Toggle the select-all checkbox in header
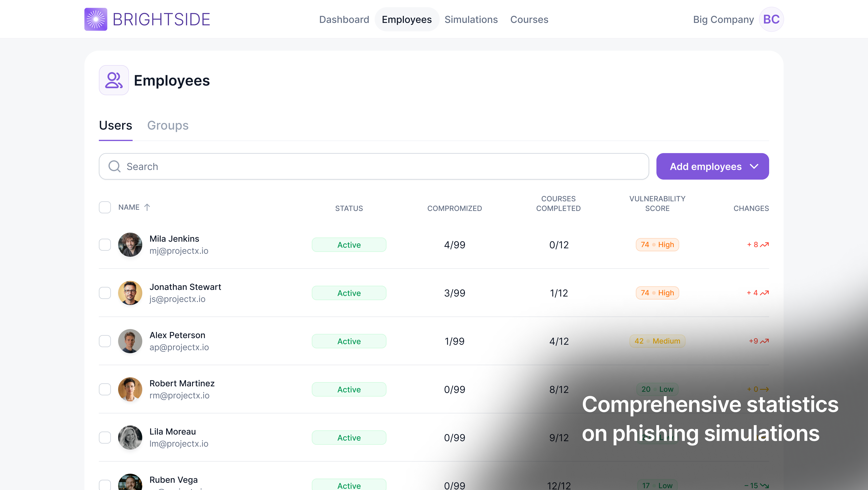 (105, 207)
